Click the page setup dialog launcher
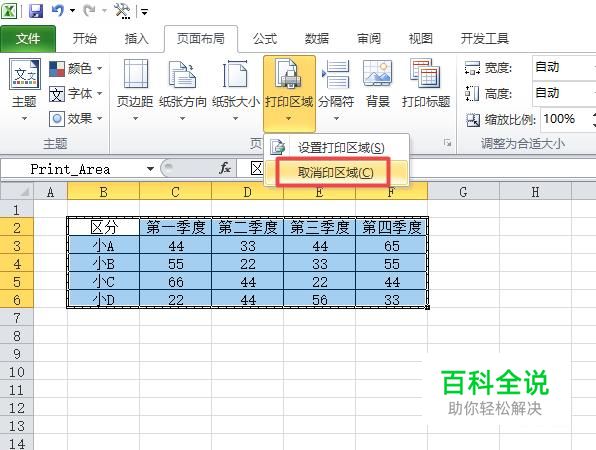 coord(448,143)
